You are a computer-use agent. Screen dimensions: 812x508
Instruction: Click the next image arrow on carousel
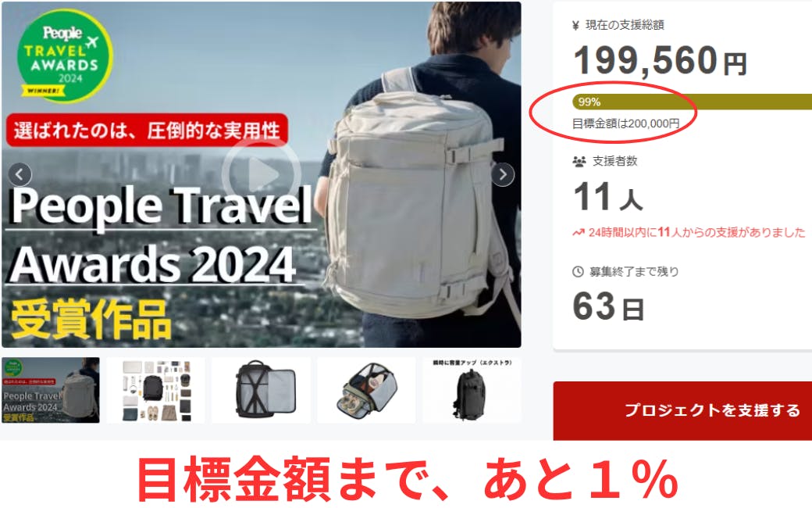coord(502,175)
